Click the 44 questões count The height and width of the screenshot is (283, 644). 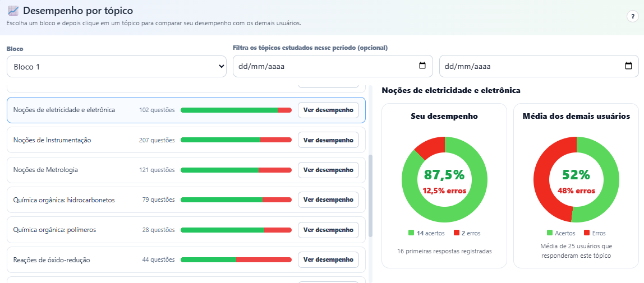159,259
